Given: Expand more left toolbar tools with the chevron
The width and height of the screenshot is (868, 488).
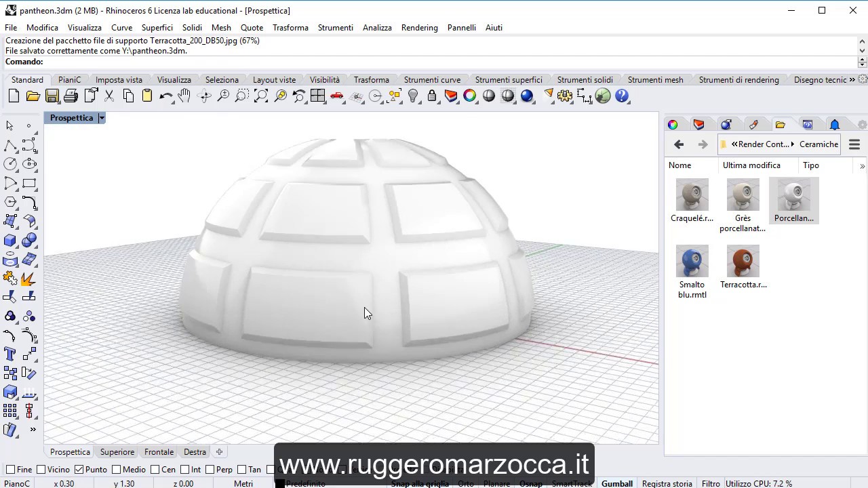Looking at the screenshot, I should click(32, 429).
